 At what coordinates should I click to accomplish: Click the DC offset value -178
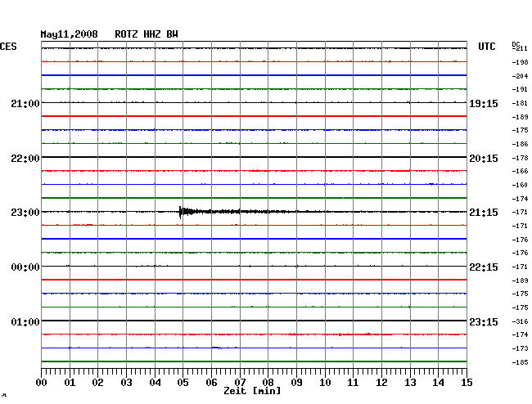[x=520, y=158]
